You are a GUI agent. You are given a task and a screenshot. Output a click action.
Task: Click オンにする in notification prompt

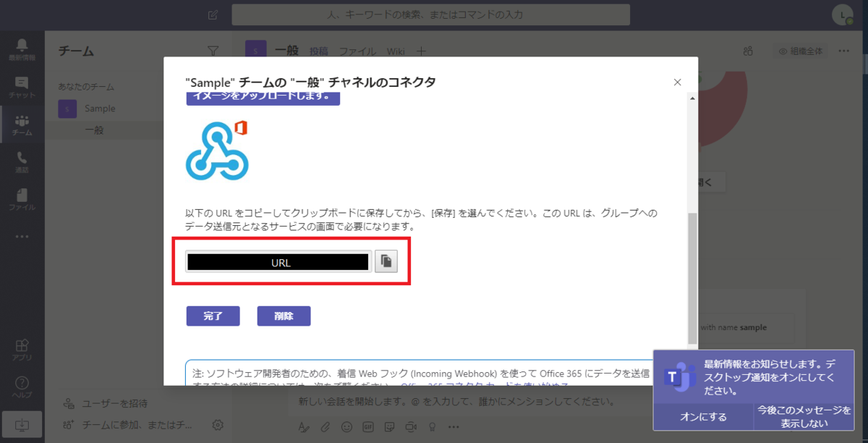[703, 417]
